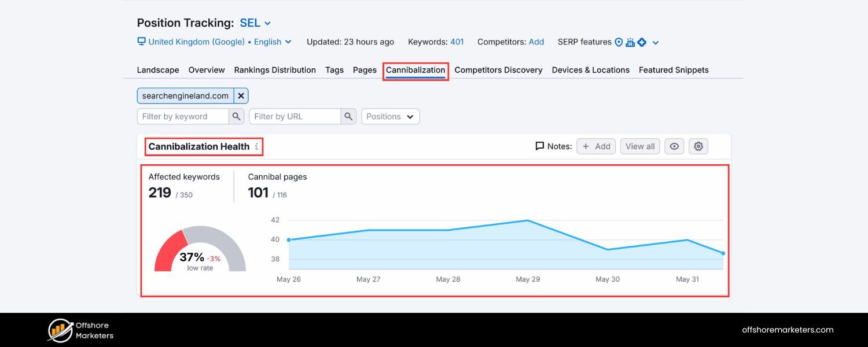Open the Keywords count 401 link

(457, 42)
